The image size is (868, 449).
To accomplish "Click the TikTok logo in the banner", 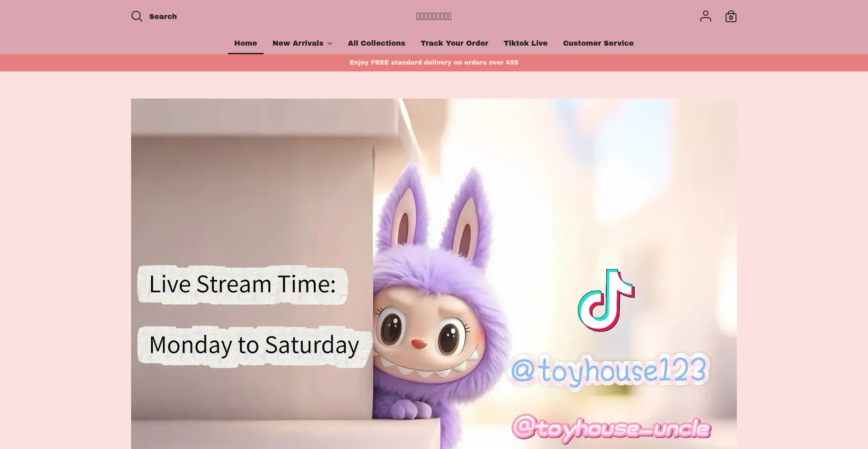I will click(606, 300).
